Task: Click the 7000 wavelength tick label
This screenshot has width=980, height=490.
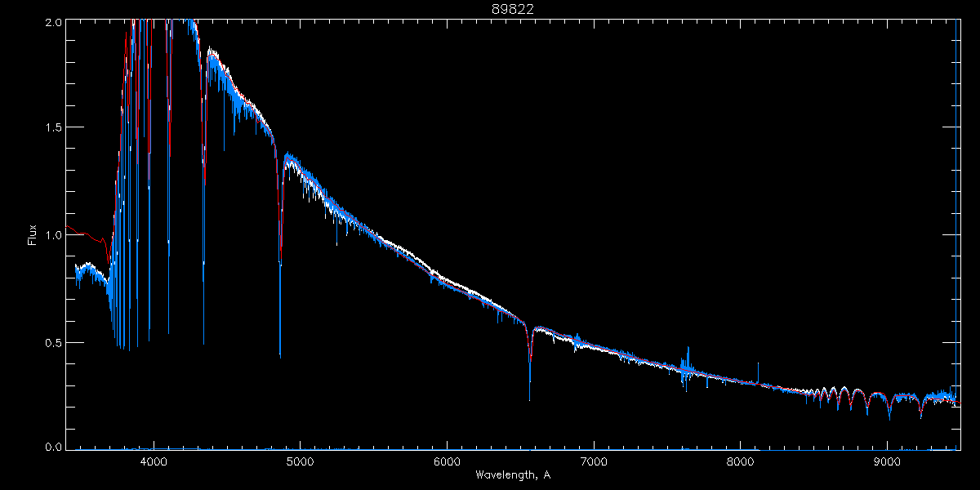Action: click(x=594, y=461)
